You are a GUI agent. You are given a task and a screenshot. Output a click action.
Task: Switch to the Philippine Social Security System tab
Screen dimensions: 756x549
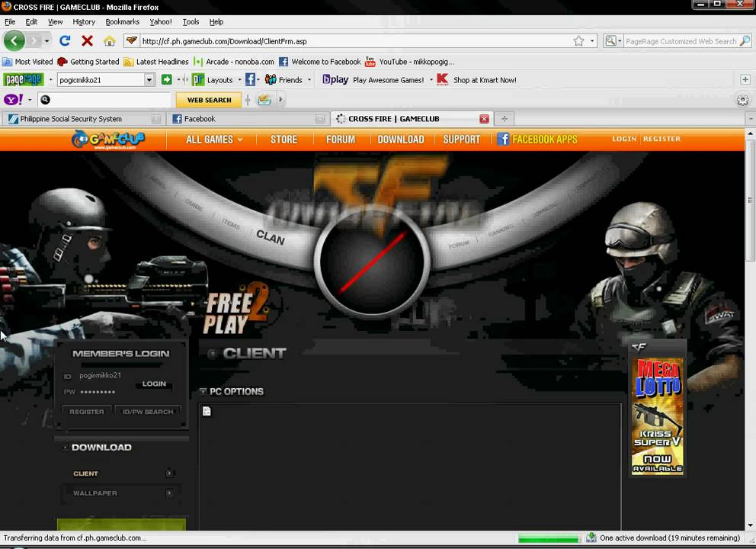83,119
